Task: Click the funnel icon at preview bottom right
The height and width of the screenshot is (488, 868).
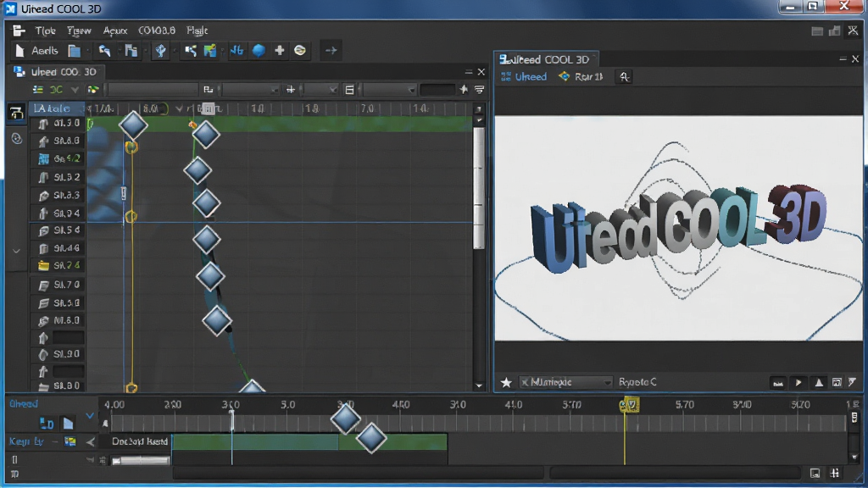Action: pos(853,382)
